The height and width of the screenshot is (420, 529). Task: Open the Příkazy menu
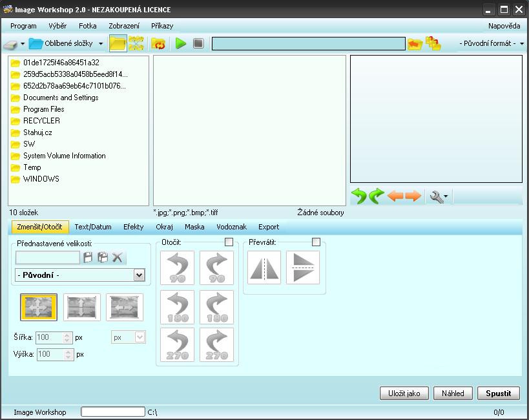point(162,26)
